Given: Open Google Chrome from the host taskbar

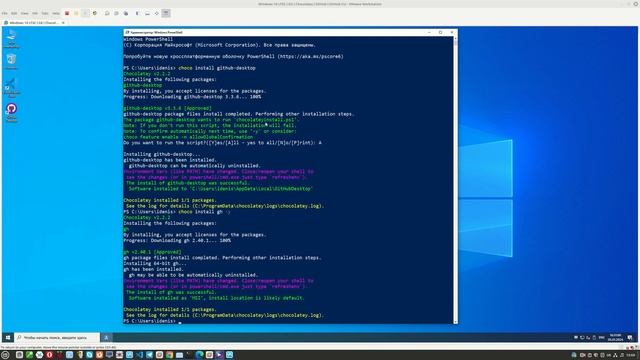Looking at the screenshot, I should point(169,355).
